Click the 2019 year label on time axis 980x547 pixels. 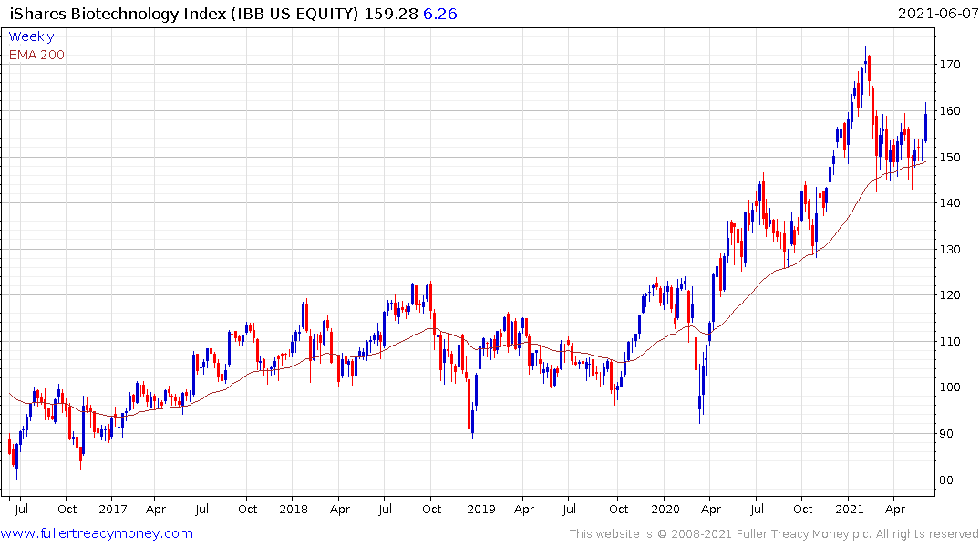click(481, 509)
